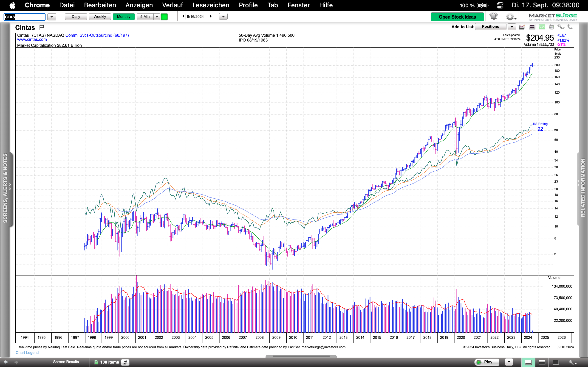This screenshot has height=367, width=588.
Task: Open the alerts bell icon
Action: (493, 17)
